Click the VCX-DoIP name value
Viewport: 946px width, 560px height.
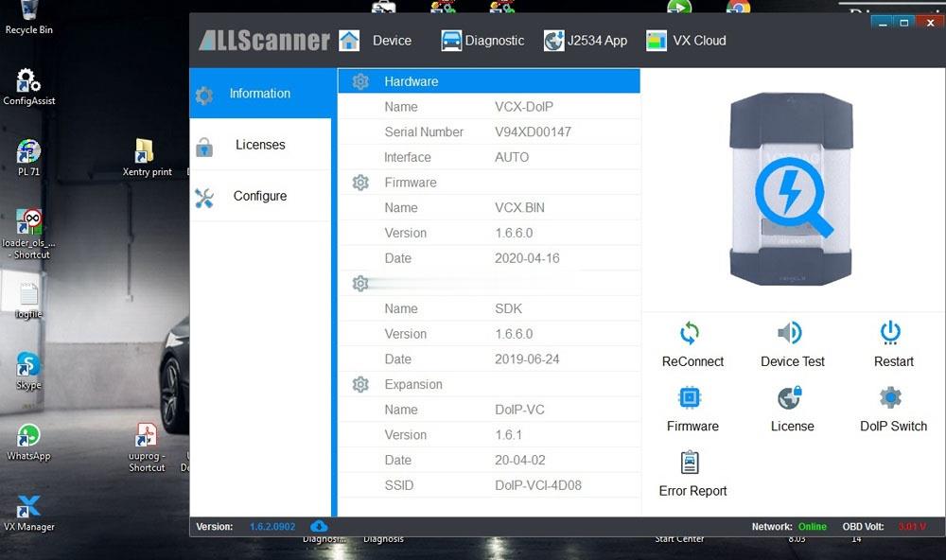[x=524, y=107]
